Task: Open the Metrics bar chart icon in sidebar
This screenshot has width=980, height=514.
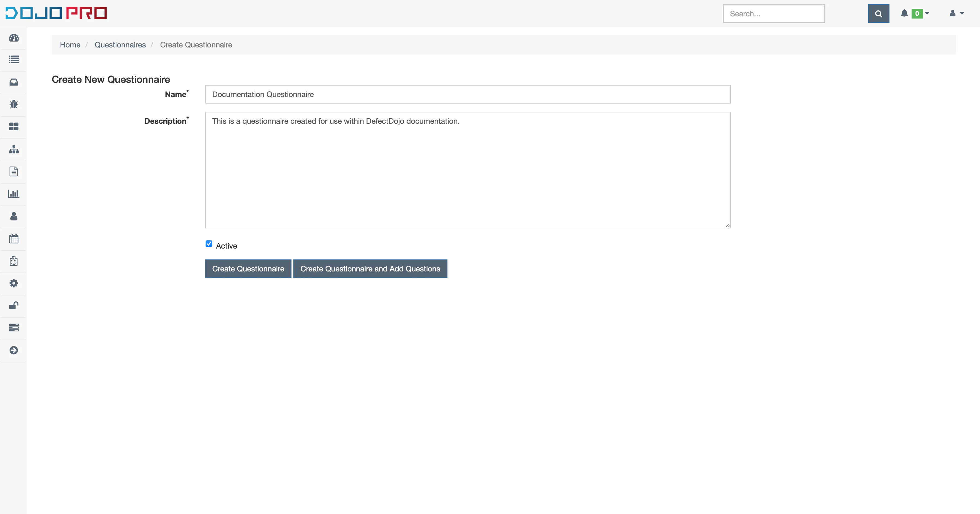Action: pos(14,194)
